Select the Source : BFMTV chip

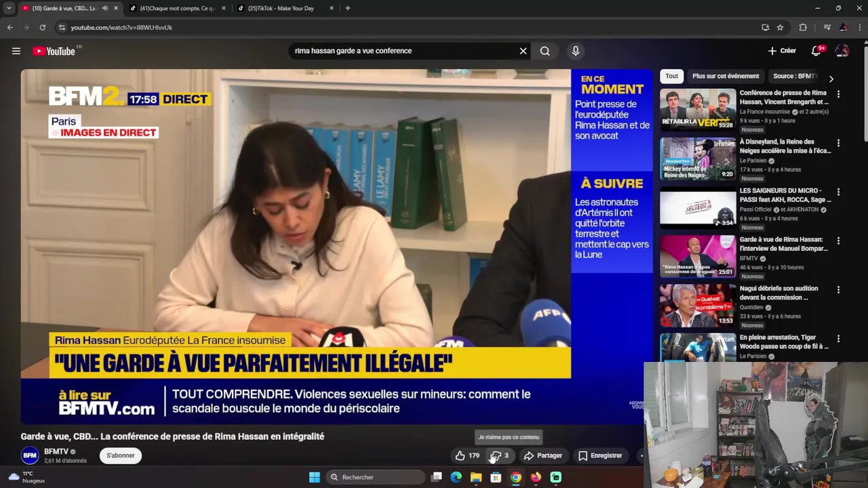tap(793, 76)
